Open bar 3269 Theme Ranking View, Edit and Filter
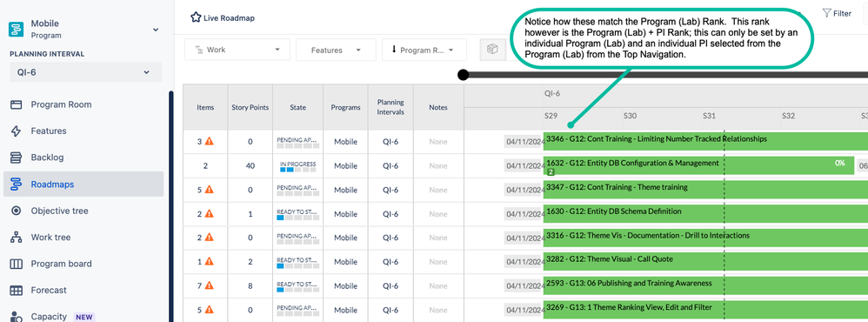The height and width of the screenshot is (322, 868). click(x=706, y=309)
